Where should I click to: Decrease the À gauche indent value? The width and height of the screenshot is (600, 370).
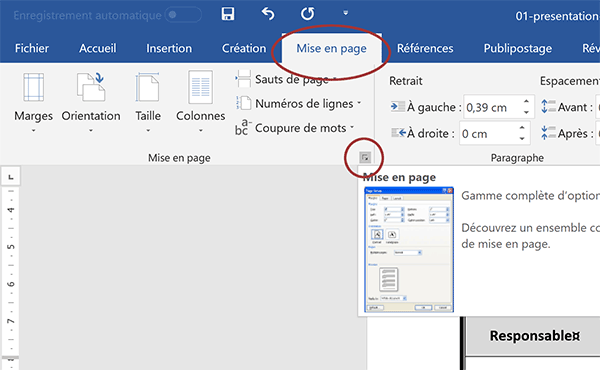tap(527, 112)
